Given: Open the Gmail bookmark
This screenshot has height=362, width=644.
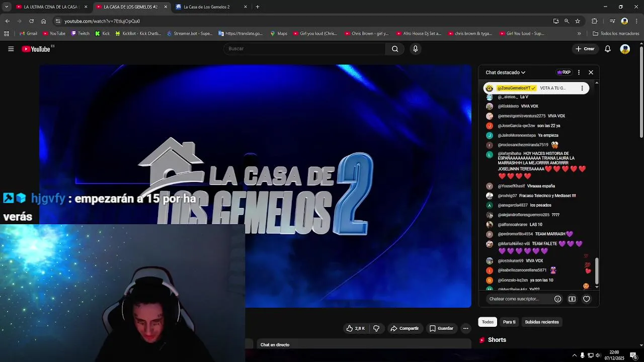Looking at the screenshot, I should (x=28, y=34).
